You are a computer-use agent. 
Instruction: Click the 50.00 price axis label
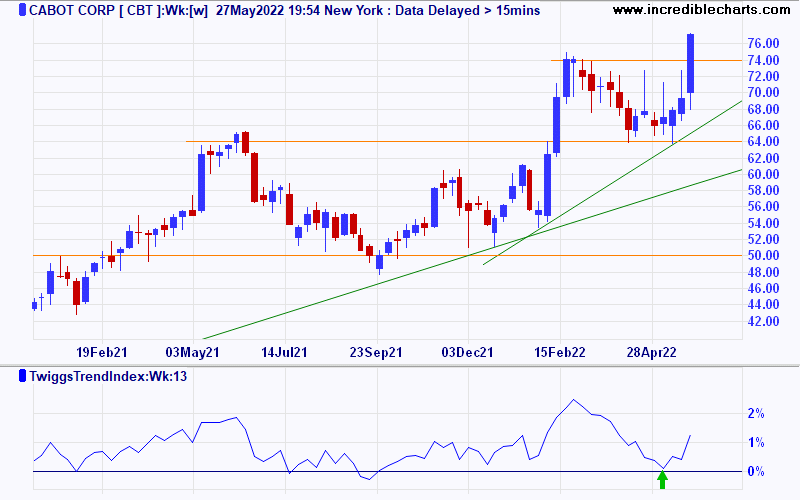763,256
